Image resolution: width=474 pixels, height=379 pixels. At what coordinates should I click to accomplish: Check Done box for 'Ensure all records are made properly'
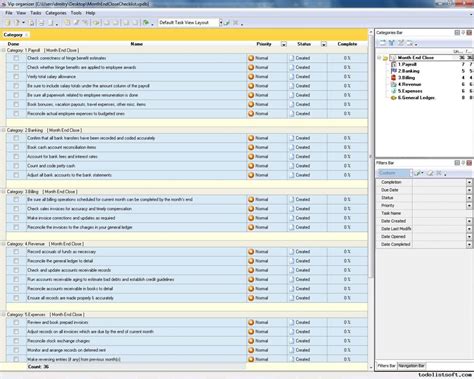tap(16, 298)
